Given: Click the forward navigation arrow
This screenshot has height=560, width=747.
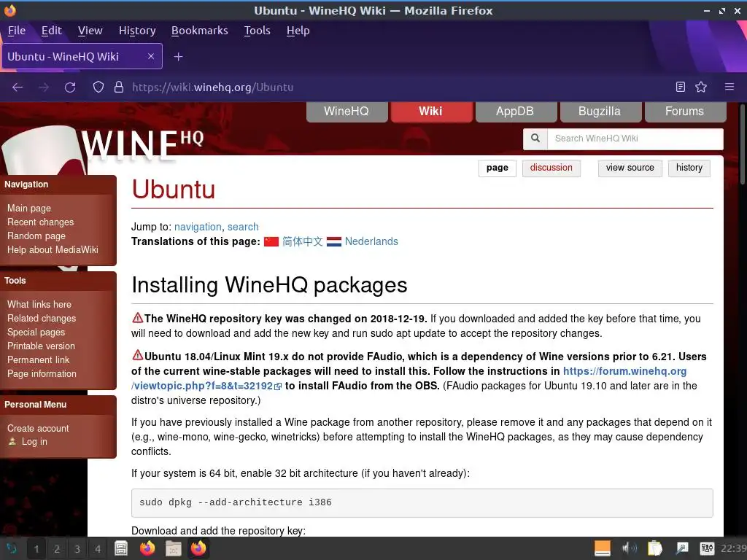Looking at the screenshot, I should click(x=44, y=87).
